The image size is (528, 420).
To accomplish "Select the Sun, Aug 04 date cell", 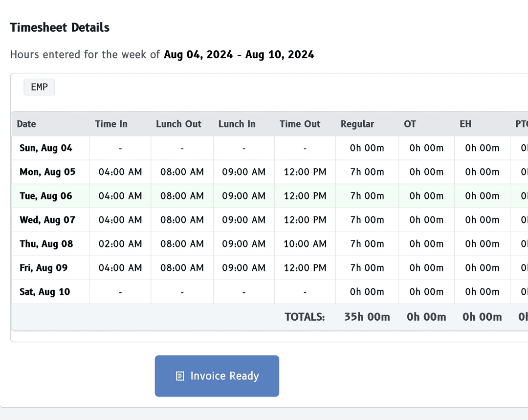I will pyautogui.click(x=46, y=148).
